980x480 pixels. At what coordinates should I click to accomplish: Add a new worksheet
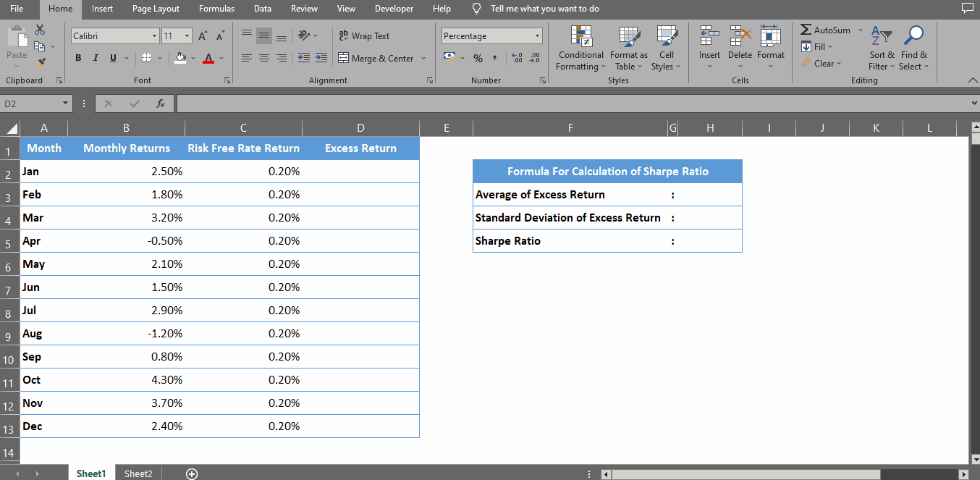pyautogui.click(x=192, y=473)
